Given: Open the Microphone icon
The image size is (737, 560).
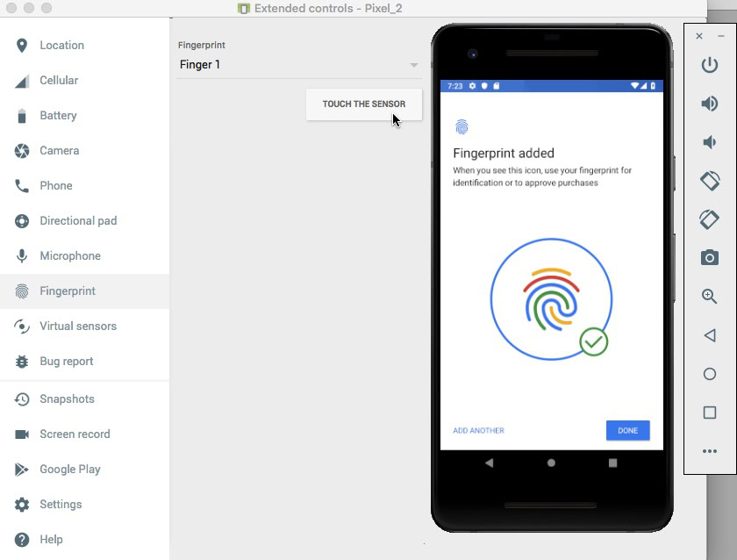Looking at the screenshot, I should (22, 256).
